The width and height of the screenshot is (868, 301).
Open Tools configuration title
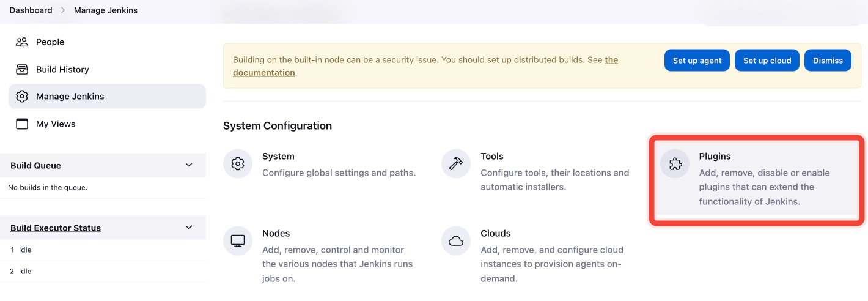point(492,157)
